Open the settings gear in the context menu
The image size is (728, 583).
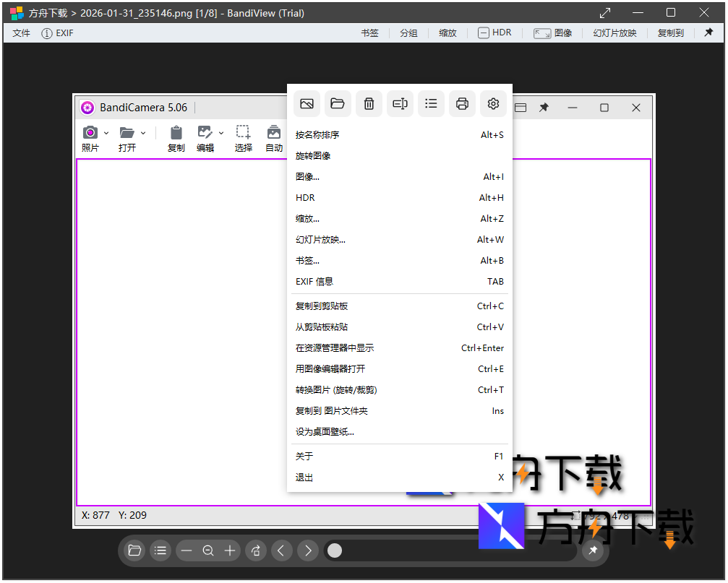click(x=493, y=103)
